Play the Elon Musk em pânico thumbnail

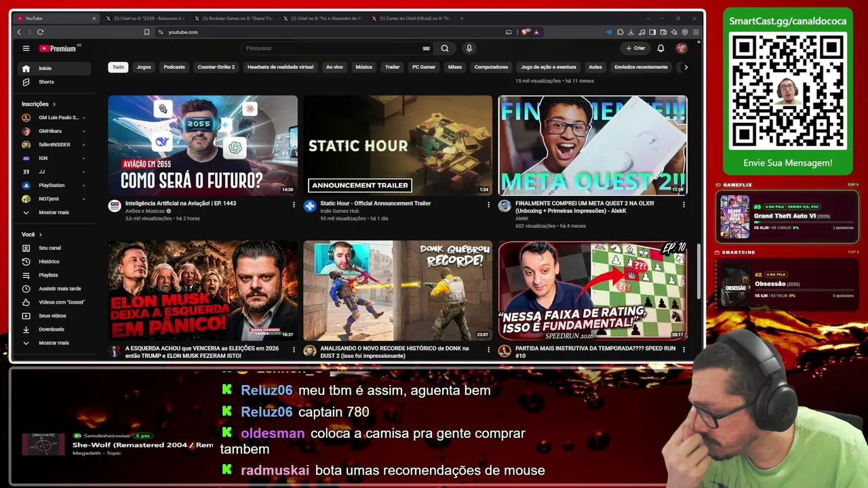click(x=203, y=290)
